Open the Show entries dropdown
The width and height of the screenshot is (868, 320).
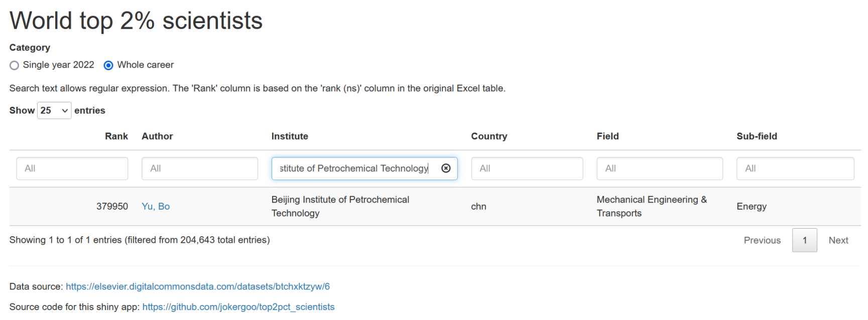(x=54, y=110)
